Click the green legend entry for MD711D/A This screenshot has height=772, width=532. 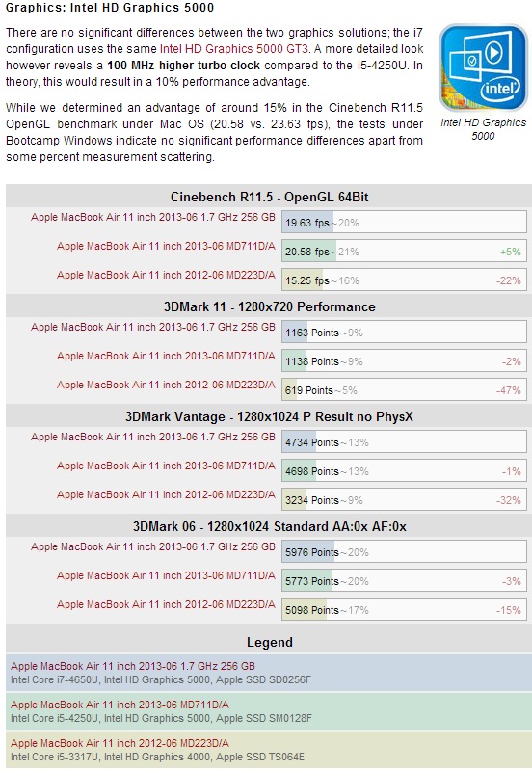click(x=269, y=711)
